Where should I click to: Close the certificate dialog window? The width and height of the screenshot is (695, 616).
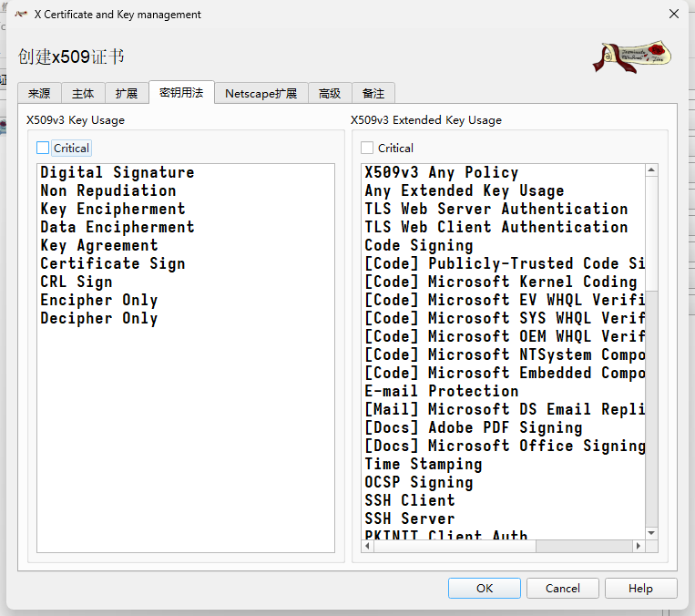(673, 15)
